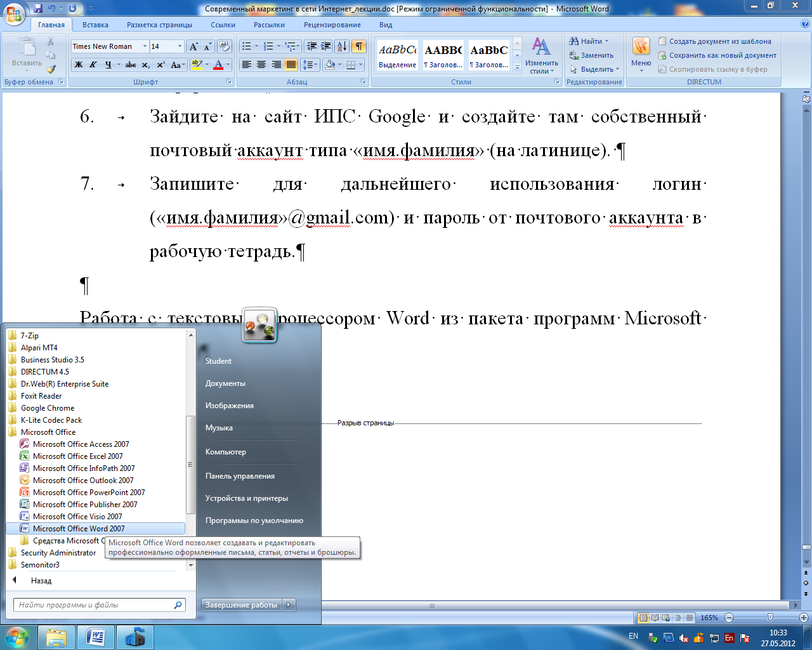Clear formatting with the eraser icon
The image size is (812, 650).
click(x=225, y=46)
